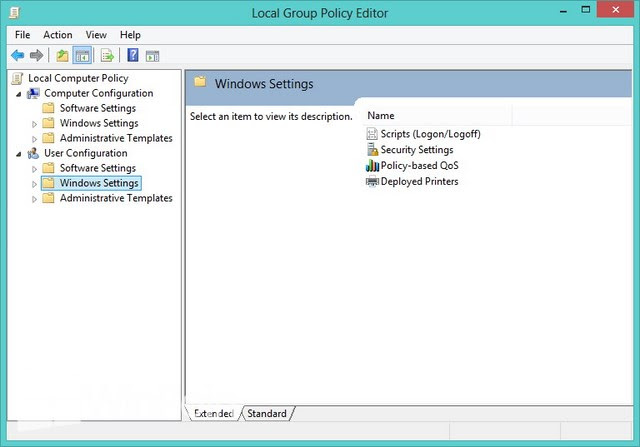Click the Policy-based QoS chart icon

click(x=372, y=165)
